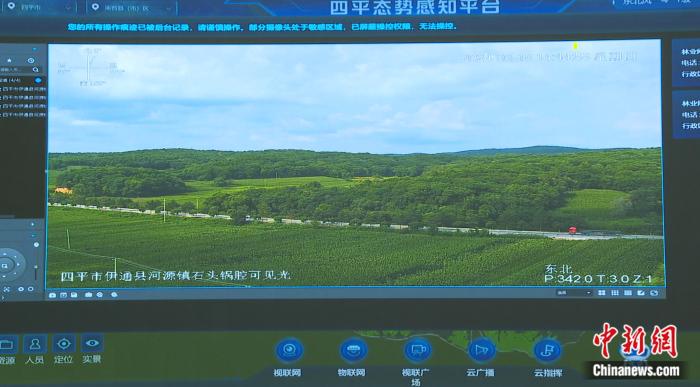Switch to four-panel grid layout
This screenshot has height=387, width=700.
[x=602, y=293]
